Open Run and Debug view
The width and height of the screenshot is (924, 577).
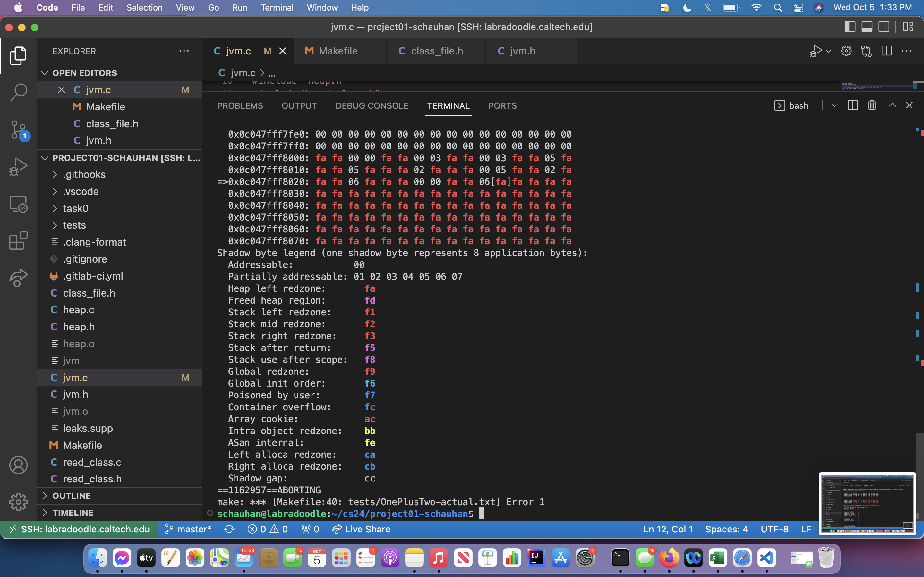18,166
